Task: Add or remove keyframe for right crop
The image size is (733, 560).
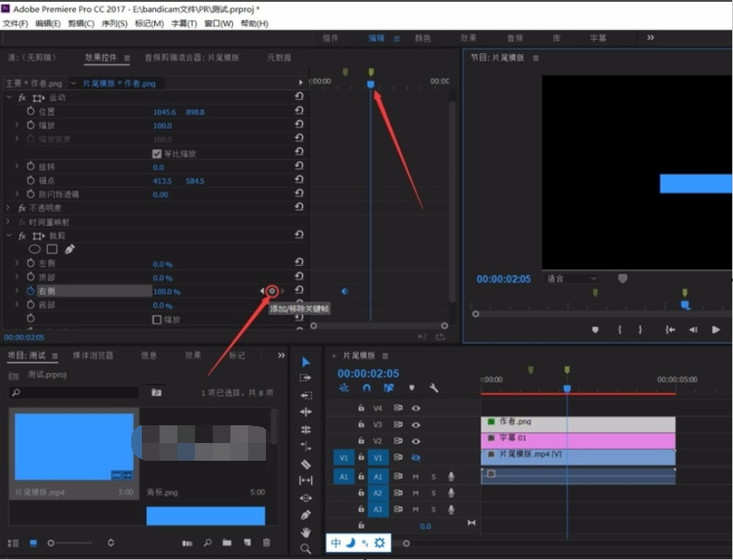Action: (272, 292)
